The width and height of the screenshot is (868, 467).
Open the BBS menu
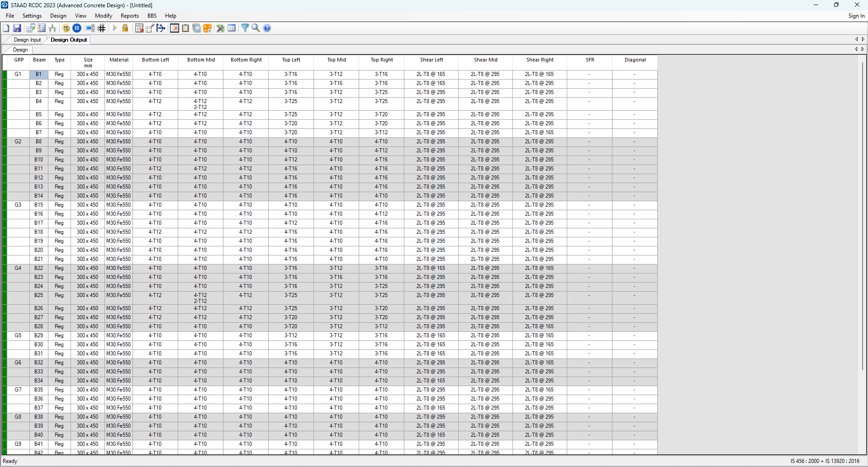152,16
